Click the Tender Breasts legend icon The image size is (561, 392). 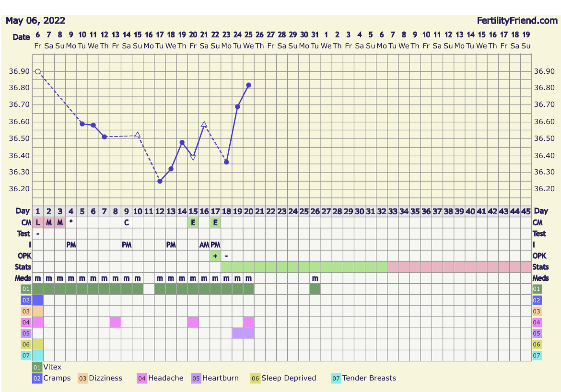pyautogui.click(x=336, y=378)
